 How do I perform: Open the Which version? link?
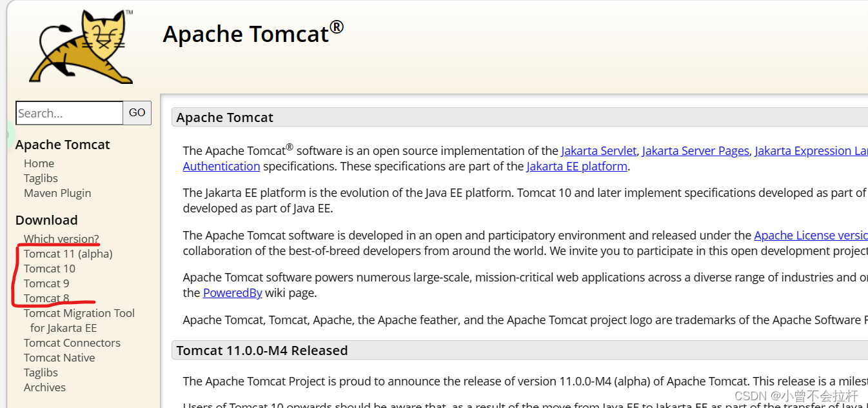coord(61,239)
